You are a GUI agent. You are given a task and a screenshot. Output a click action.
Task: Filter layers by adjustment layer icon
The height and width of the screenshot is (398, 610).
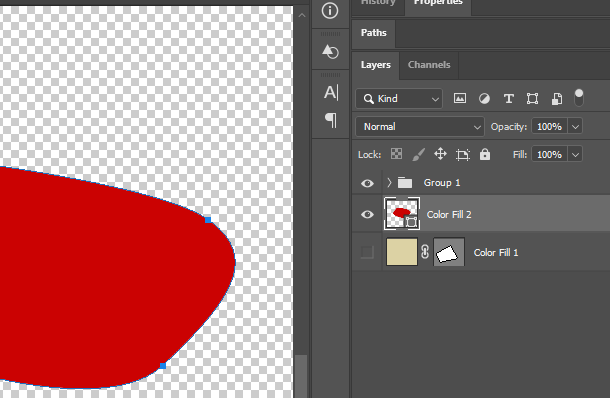[x=484, y=98]
